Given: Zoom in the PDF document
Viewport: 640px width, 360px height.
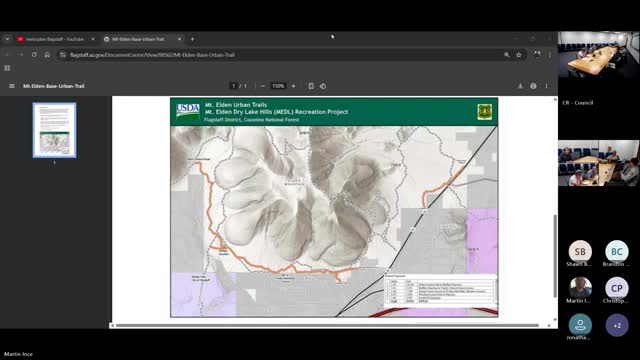Looking at the screenshot, I should point(293,86).
